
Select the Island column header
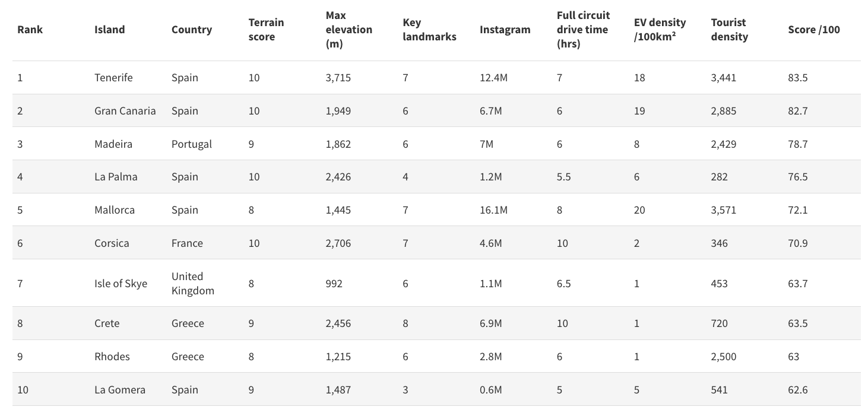tap(109, 30)
